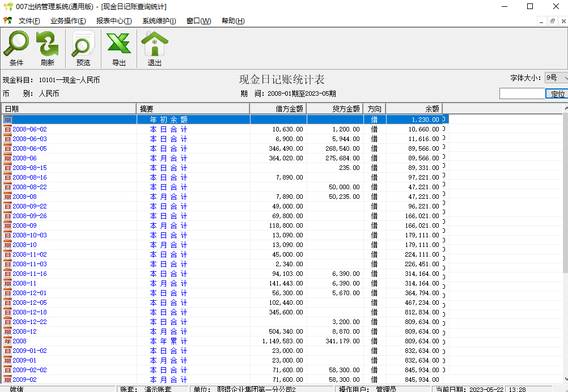Click the 812,834.00 balance cell
The image size is (568, 392).
[414, 312]
